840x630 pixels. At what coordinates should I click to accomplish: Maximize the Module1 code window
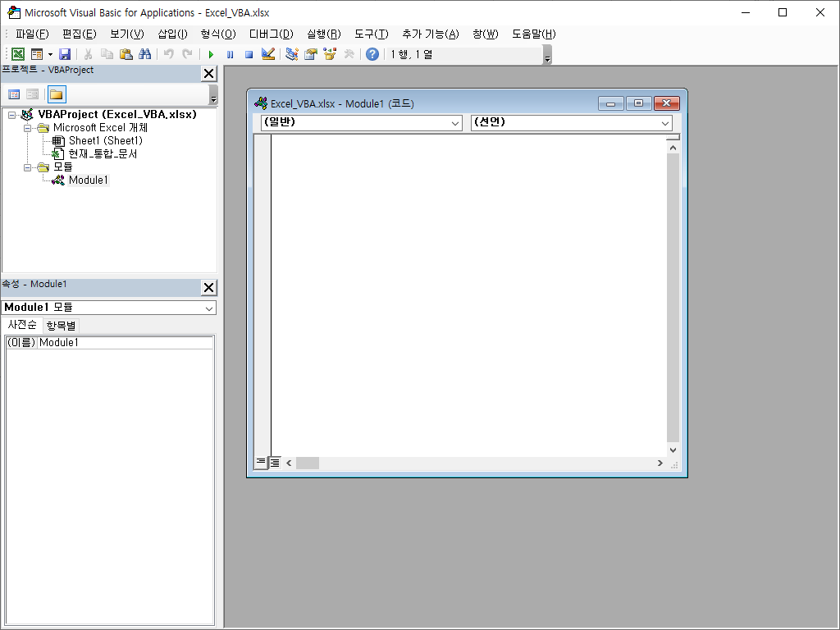pos(638,103)
